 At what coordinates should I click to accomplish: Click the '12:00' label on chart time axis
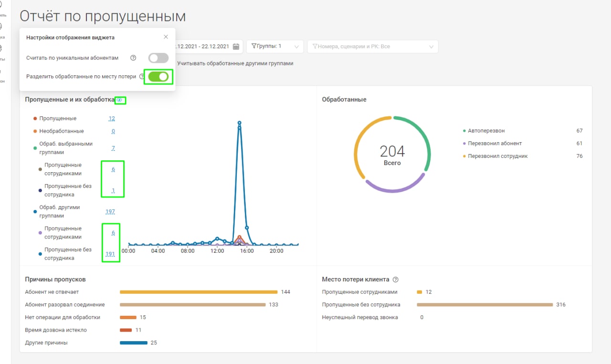click(217, 251)
